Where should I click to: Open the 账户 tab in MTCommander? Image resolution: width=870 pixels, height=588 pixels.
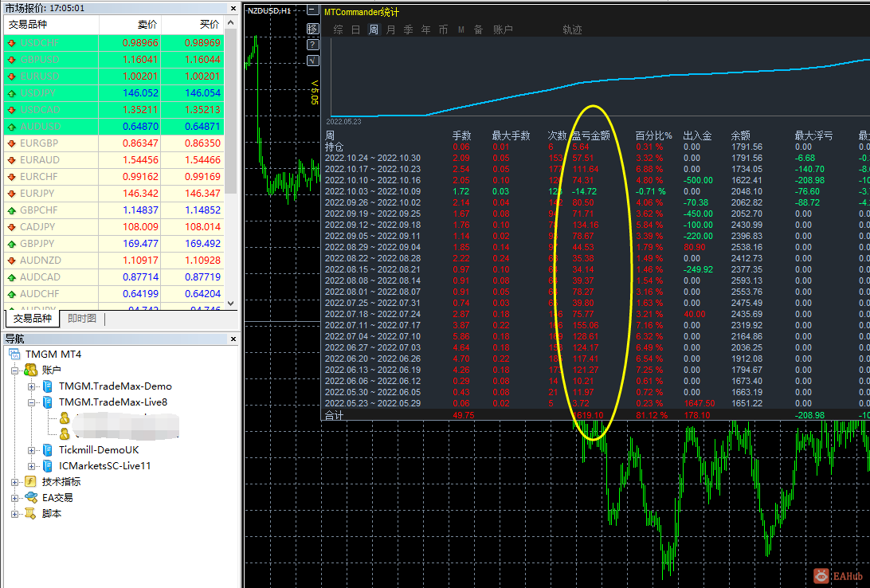(x=503, y=29)
